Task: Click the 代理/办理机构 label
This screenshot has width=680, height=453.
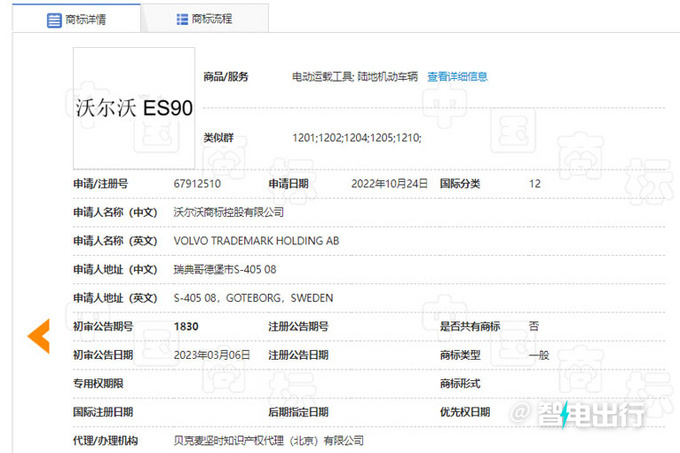Action: (x=105, y=441)
